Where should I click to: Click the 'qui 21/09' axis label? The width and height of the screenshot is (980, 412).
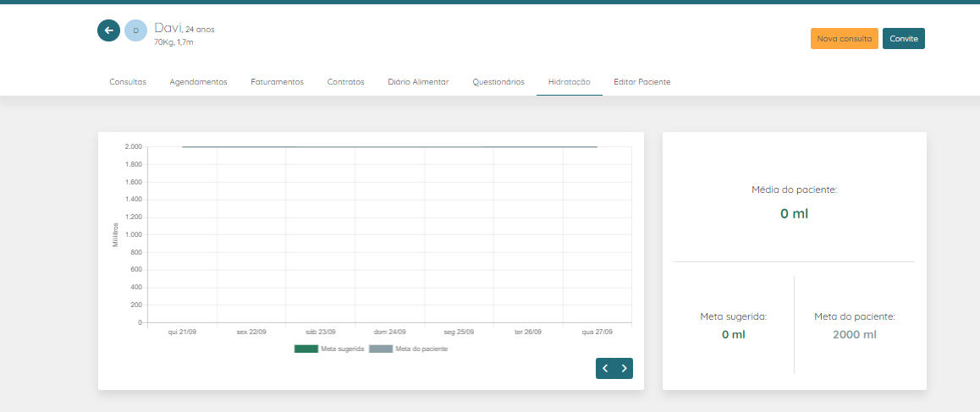click(182, 332)
